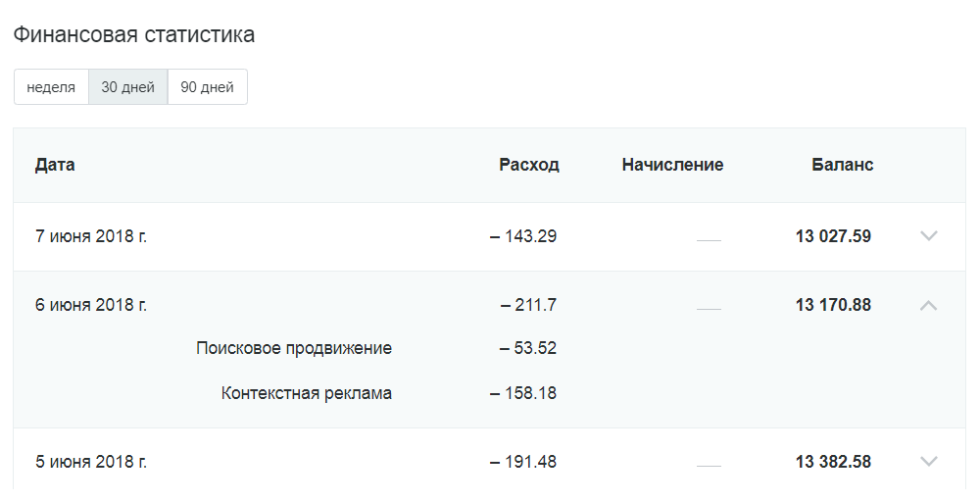Collapse the 6 июня 2018 row chevron

point(929,305)
